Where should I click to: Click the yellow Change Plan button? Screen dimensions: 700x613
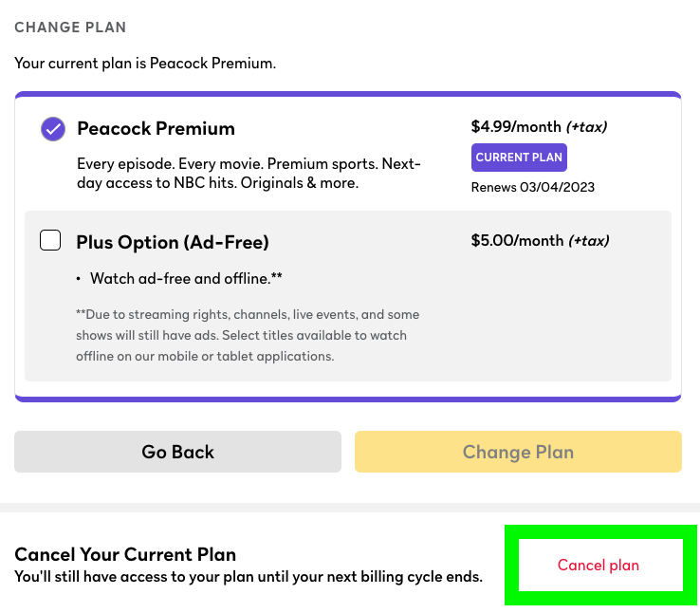pos(518,452)
